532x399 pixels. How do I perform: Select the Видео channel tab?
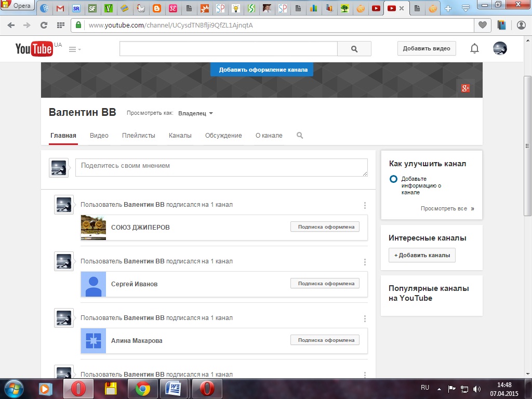[x=99, y=136]
